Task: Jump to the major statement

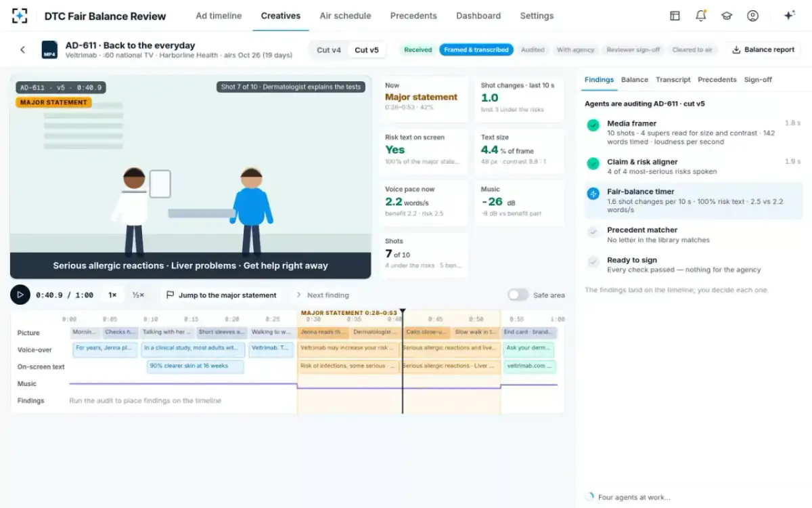Action: click(221, 295)
